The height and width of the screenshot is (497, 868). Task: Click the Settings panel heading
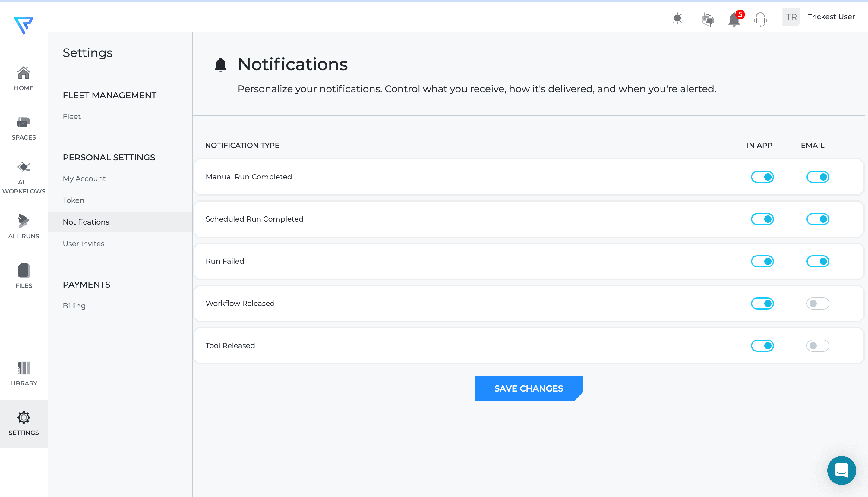(x=87, y=53)
